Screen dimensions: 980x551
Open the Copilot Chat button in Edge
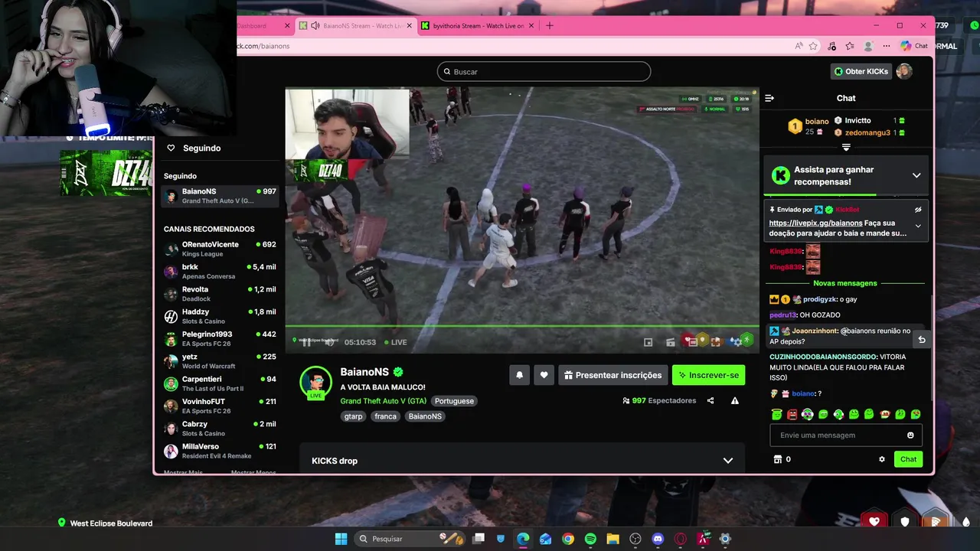[914, 46]
